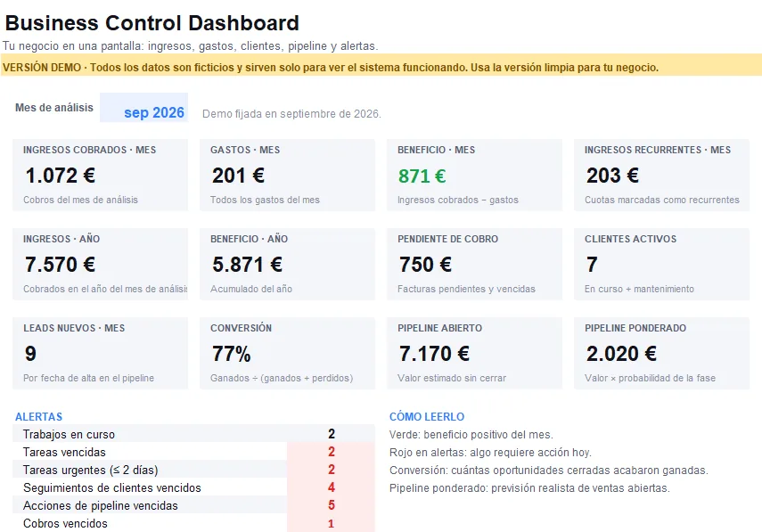Click the red 4 for Seguimientos de clientes
762x532 pixels.
click(x=332, y=487)
